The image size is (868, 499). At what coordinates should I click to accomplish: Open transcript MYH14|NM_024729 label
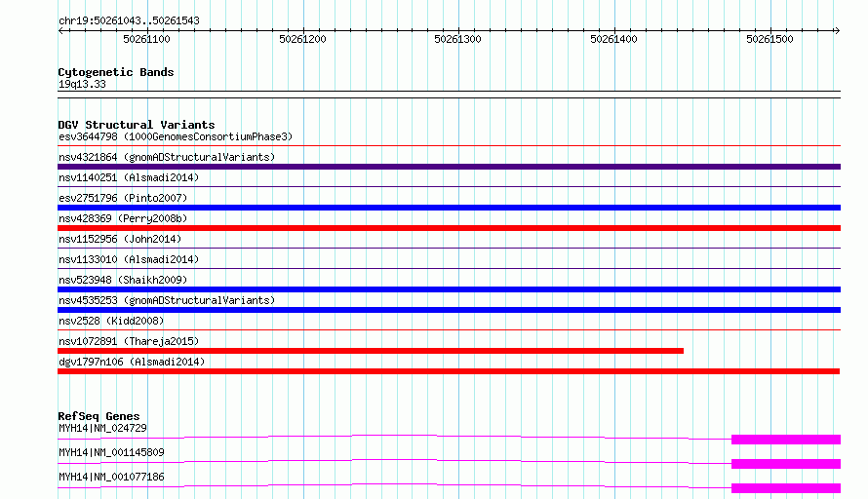103,428
